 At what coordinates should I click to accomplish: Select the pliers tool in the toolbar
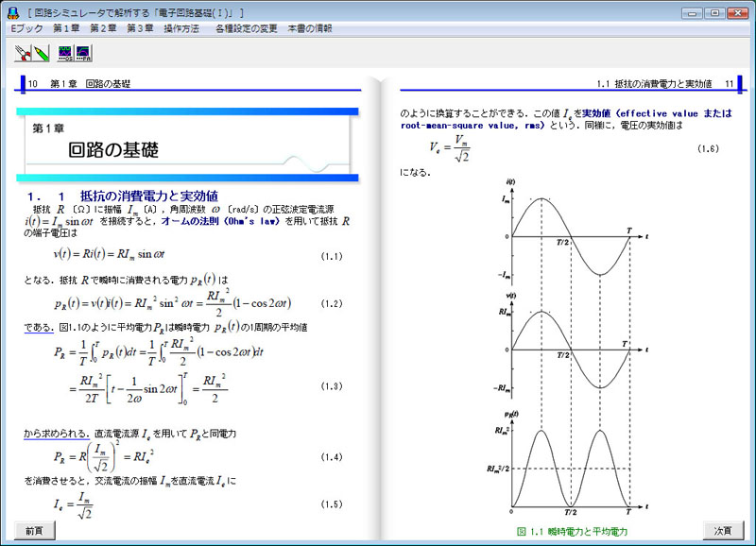click(23, 53)
